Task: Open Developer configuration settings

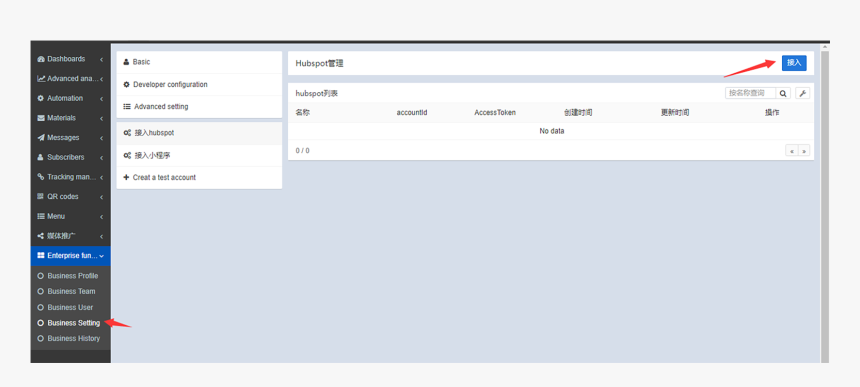Action: pyautogui.click(x=199, y=84)
